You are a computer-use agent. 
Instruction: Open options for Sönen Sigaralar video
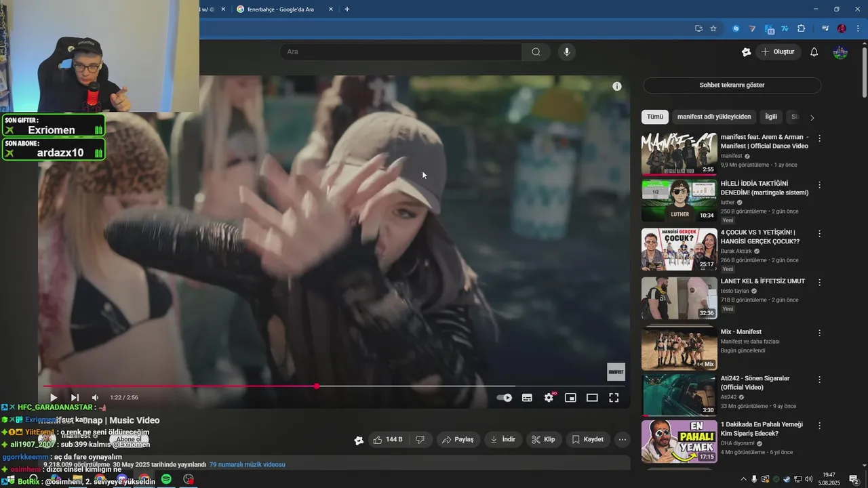pyautogui.click(x=819, y=380)
